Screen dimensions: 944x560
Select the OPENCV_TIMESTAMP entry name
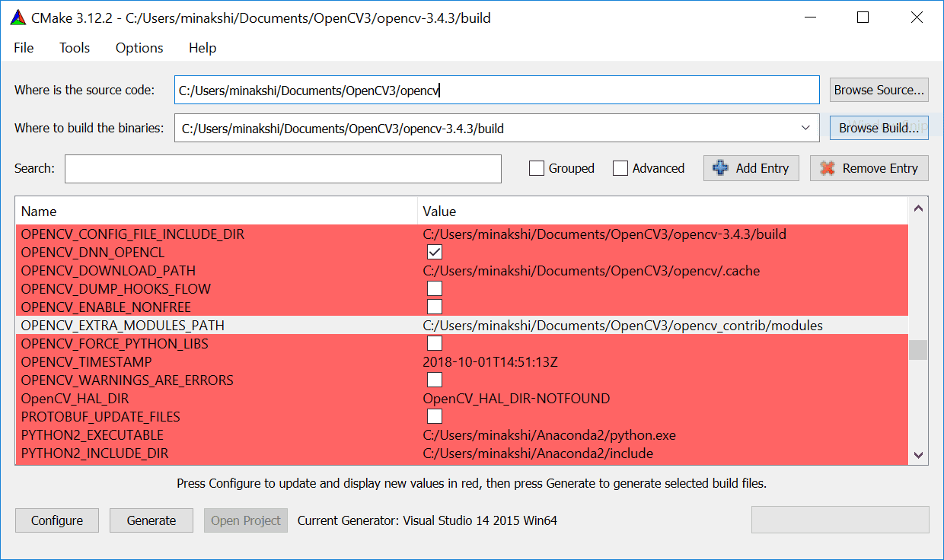[86, 361]
